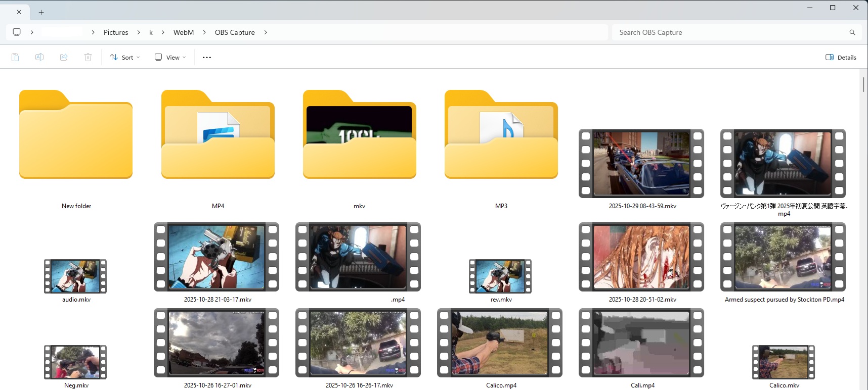The width and height of the screenshot is (868, 390).
Task: Click the Search OBS Capture field
Action: [736, 32]
